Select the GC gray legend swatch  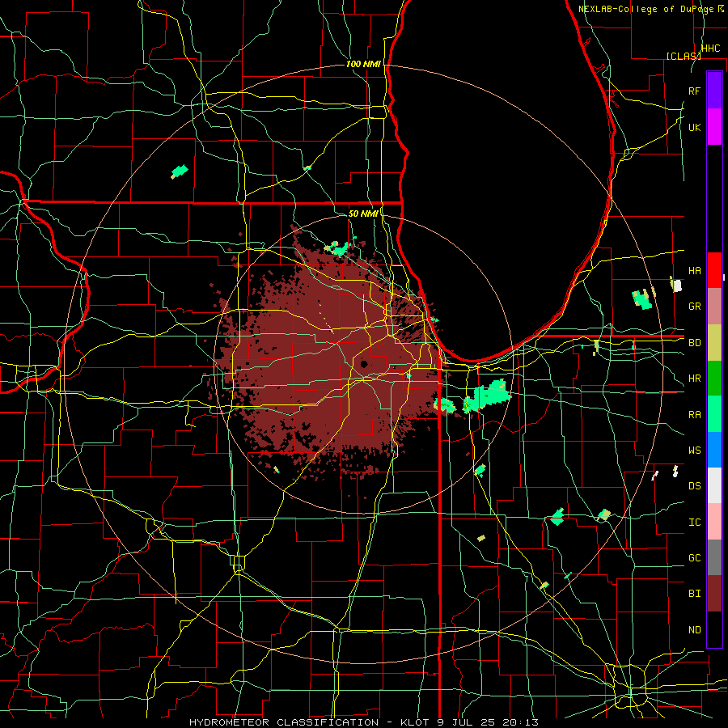(x=714, y=557)
